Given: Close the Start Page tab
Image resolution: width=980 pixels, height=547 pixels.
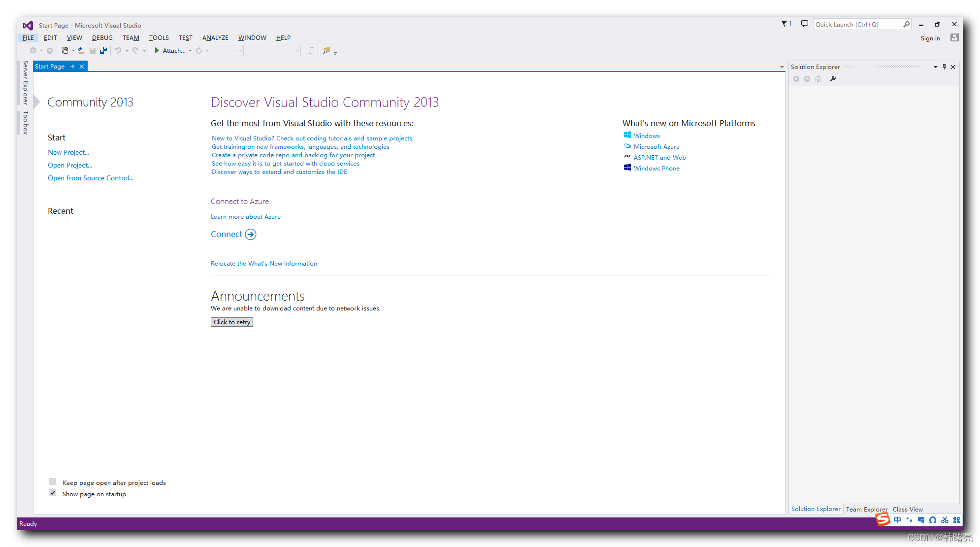Looking at the screenshot, I should (82, 67).
